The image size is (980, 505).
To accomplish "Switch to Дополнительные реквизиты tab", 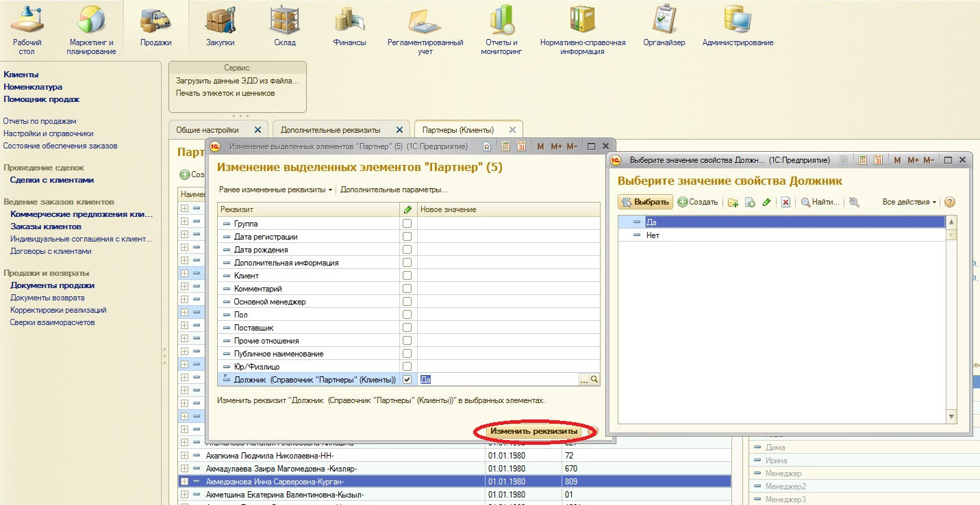I will point(331,129).
